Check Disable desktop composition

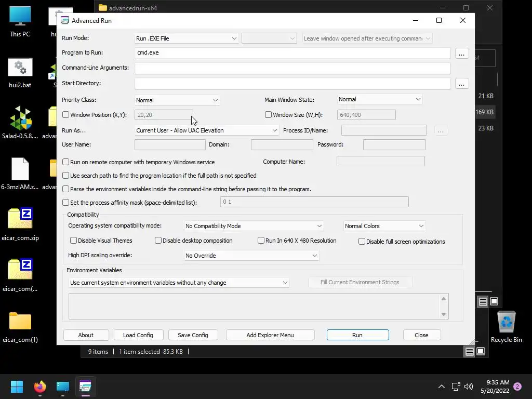tap(158, 240)
